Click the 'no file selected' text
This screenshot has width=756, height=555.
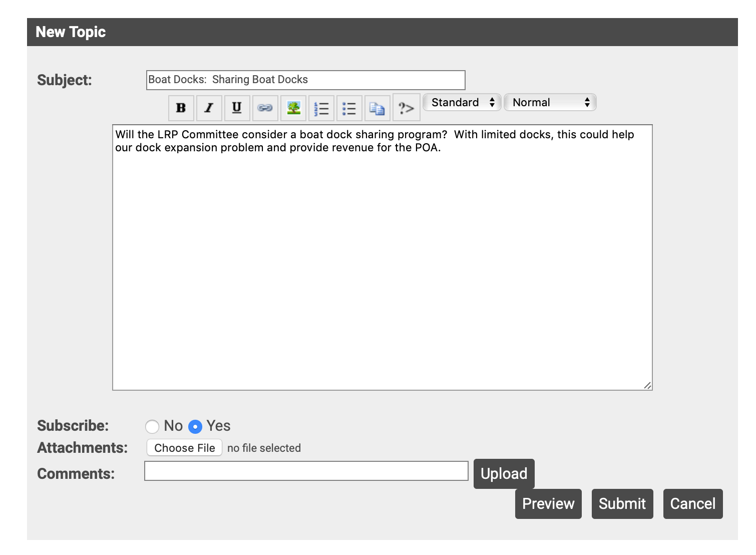(264, 448)
